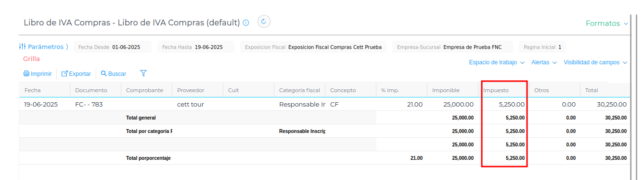The height and width of the screenshot is (180, 644).
Task: Click the Fecha Hasta date field
Action: 195,47
